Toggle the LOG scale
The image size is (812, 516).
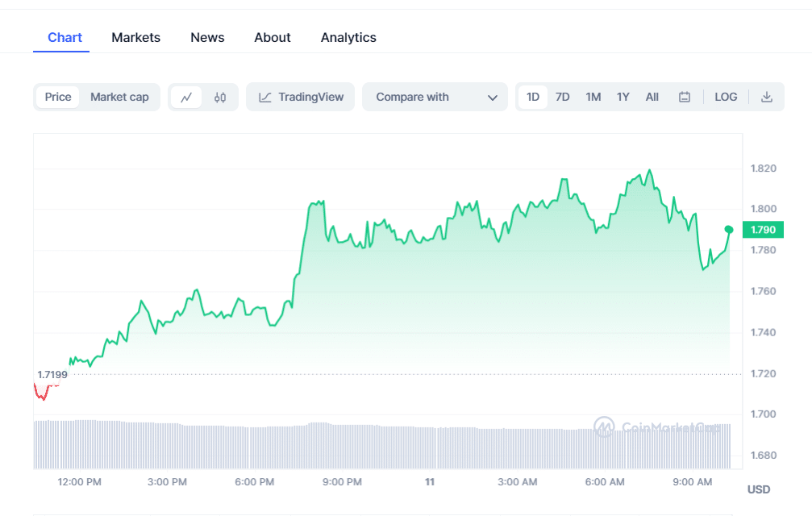point(726,97)
